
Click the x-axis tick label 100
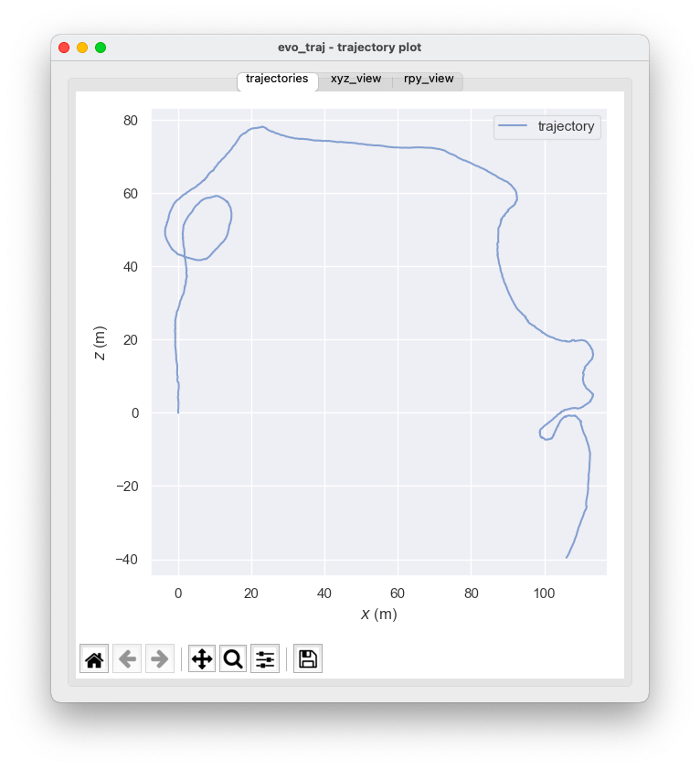pos(544,594)
